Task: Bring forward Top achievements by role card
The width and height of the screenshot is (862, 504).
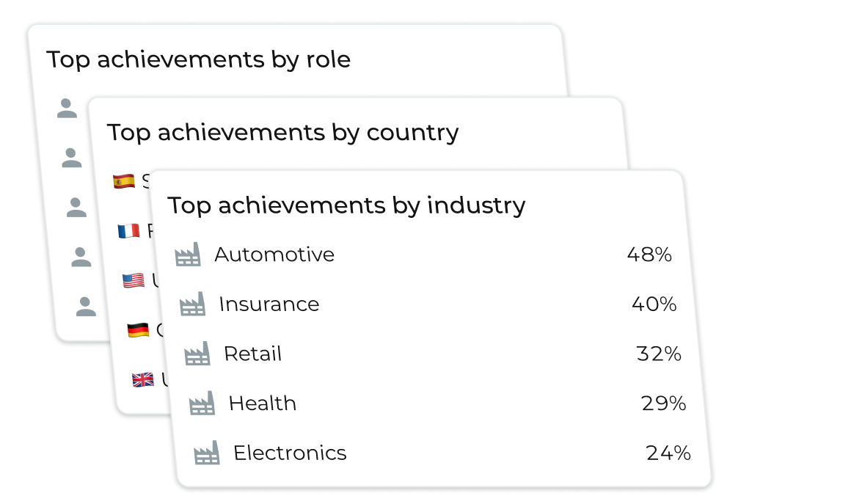Action: [x=199, y=59]
